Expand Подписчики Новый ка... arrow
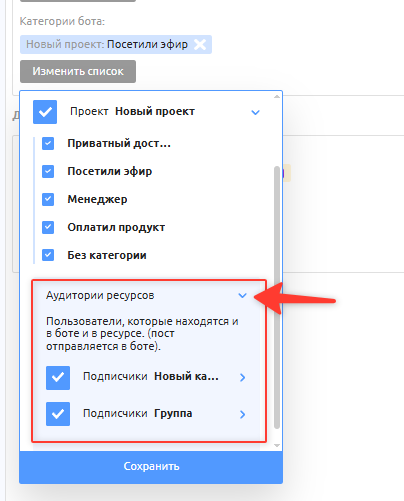 point(242,377)
